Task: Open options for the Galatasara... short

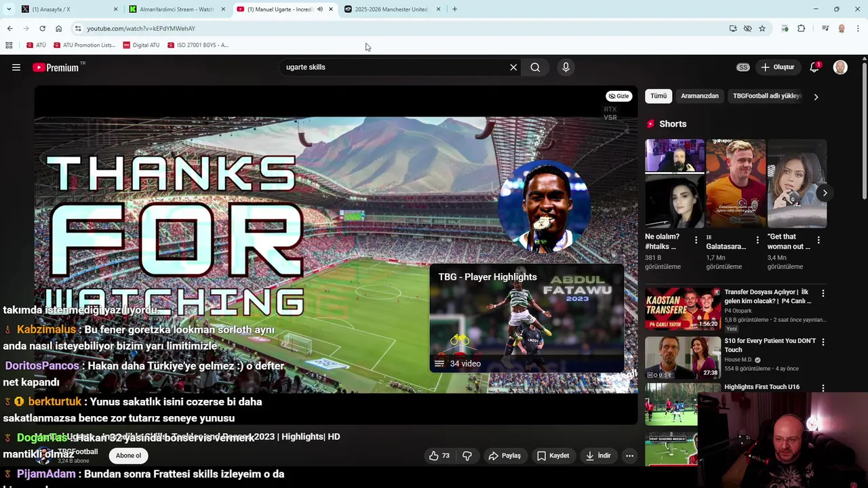Action: 757,240
